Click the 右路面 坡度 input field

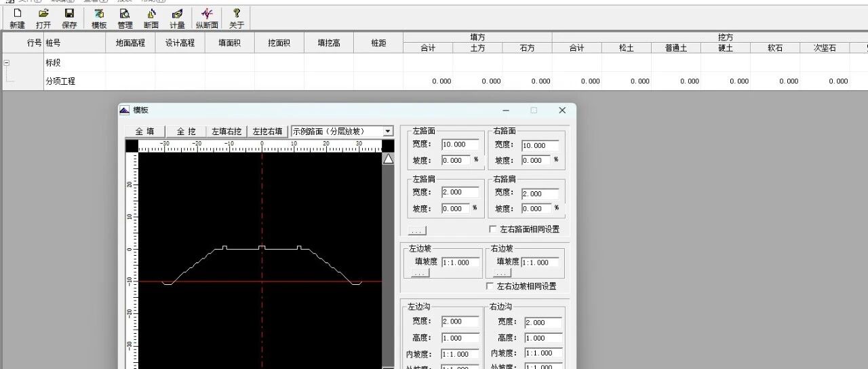[536, 161]
